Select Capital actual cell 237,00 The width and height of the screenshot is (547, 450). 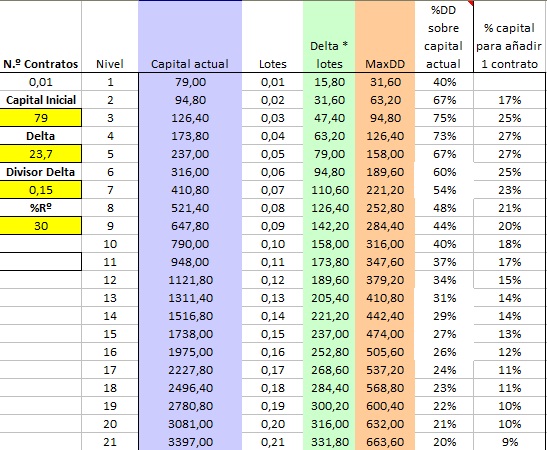click(x=190, y=154)
